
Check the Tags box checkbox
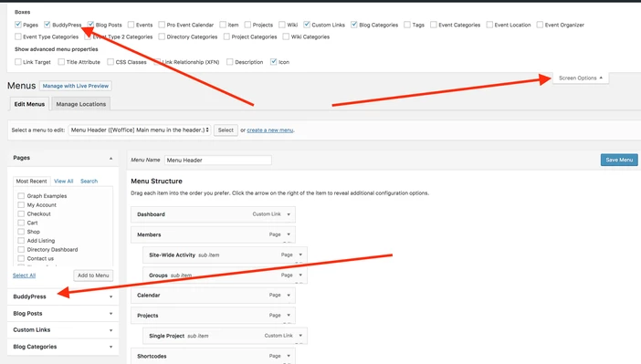407,25
